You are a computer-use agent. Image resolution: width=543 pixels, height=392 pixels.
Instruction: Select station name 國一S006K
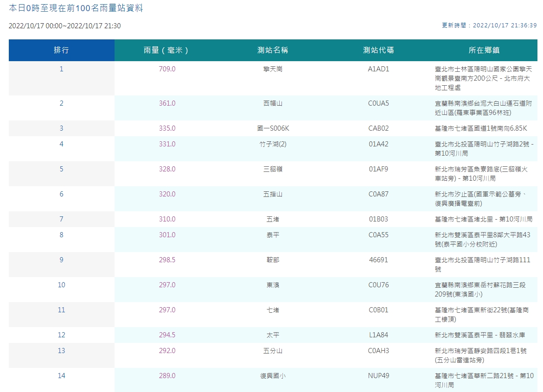273,128
